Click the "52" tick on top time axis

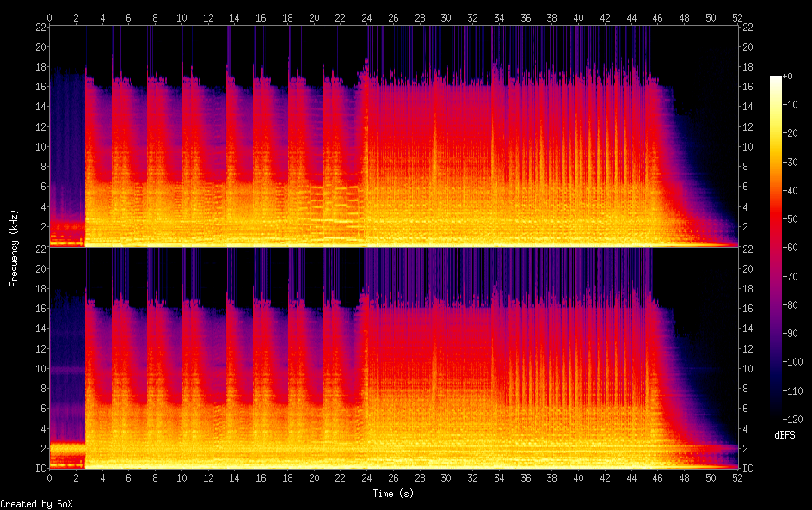pyautogui.click(x=737, y=17)
